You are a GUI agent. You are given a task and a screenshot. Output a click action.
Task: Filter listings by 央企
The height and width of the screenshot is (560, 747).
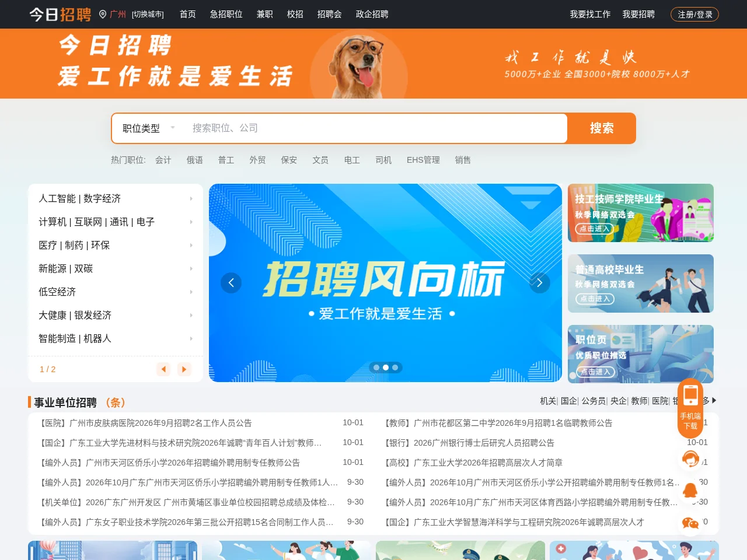pos(619,401)
